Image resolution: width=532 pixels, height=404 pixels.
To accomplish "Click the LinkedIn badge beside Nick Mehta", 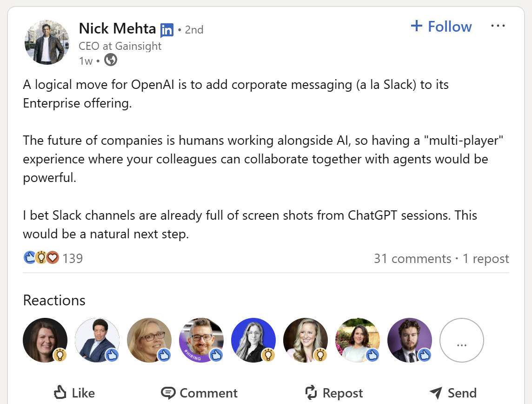I will (167, 30).
